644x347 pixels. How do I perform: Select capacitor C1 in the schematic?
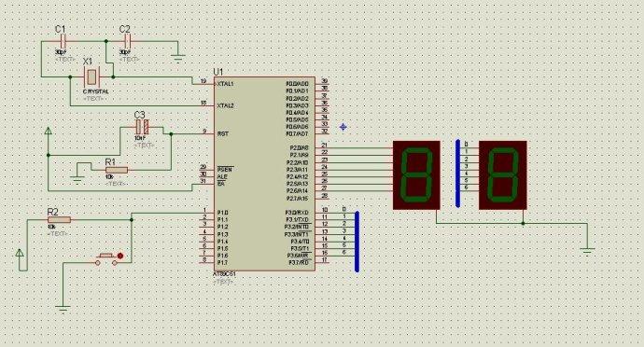[x=63, y=41]
